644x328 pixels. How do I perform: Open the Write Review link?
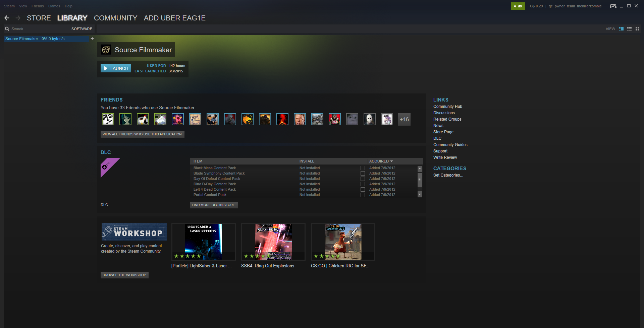(x=445, y=157)
